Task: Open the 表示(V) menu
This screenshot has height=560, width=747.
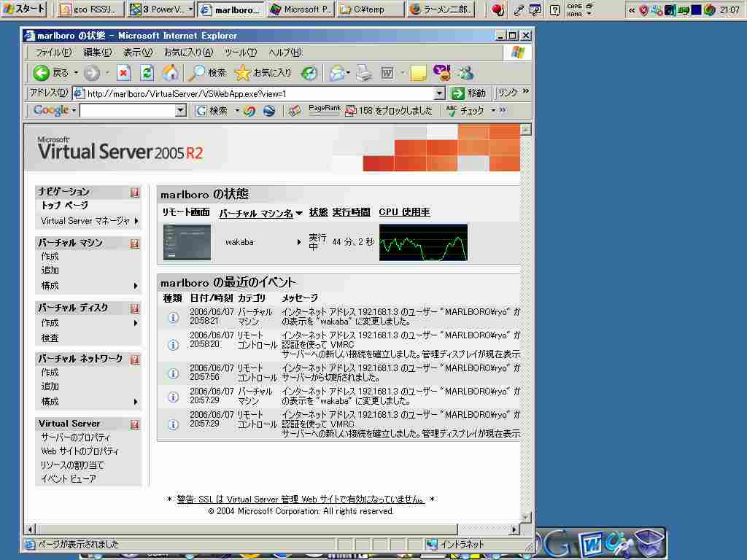Action: 138,52
